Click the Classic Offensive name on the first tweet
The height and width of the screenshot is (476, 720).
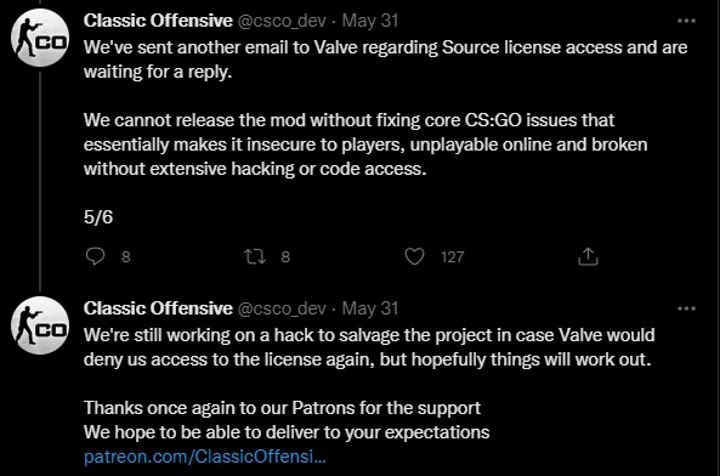tap(158, 21)
